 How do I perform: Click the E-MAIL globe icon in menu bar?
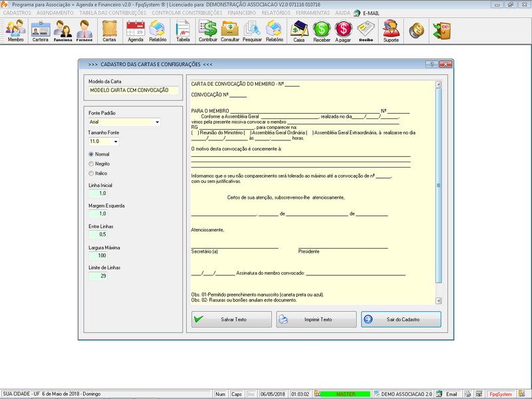(x=356, y=13)
